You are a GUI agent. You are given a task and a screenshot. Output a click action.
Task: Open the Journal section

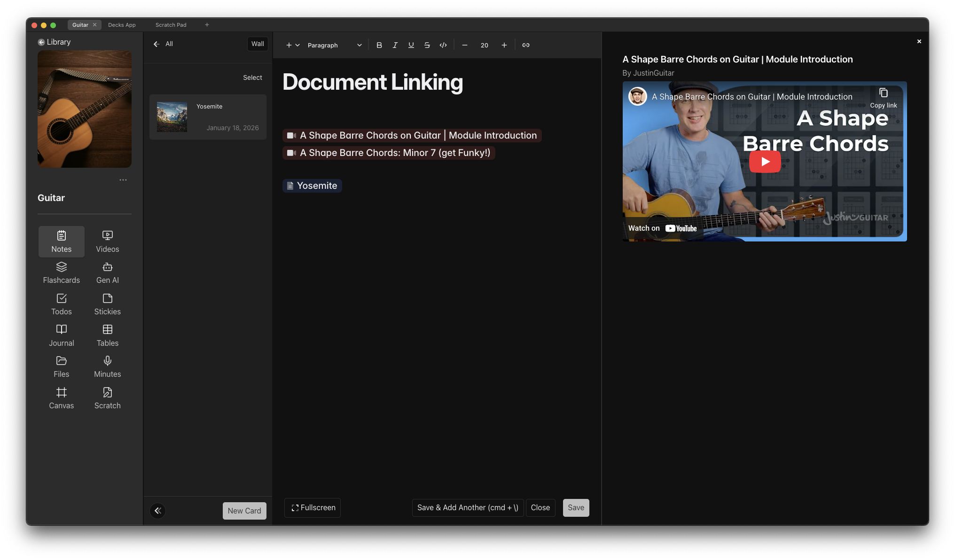coord(61,335)
